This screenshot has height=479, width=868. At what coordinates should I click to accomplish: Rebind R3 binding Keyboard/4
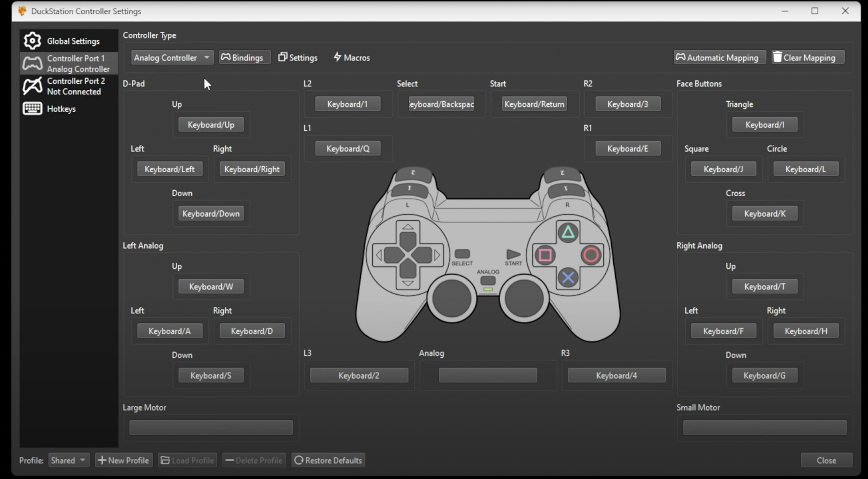tap(617, 375)
